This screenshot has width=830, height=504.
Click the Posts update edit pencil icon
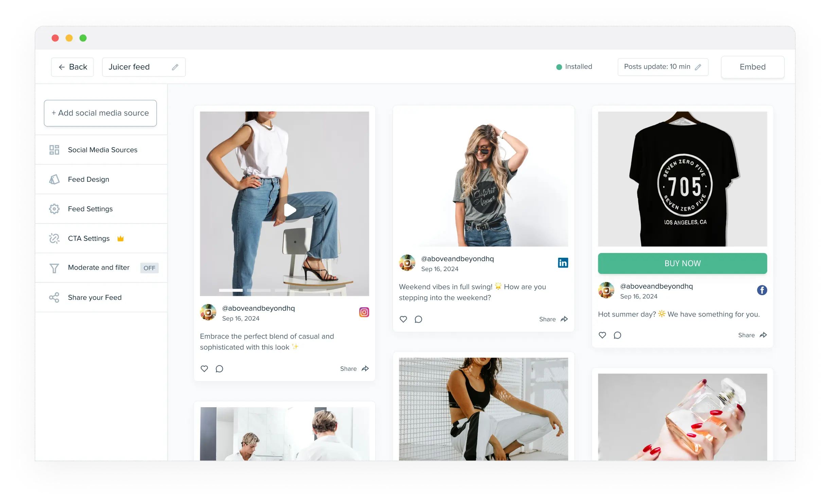[x=701, y=67]
